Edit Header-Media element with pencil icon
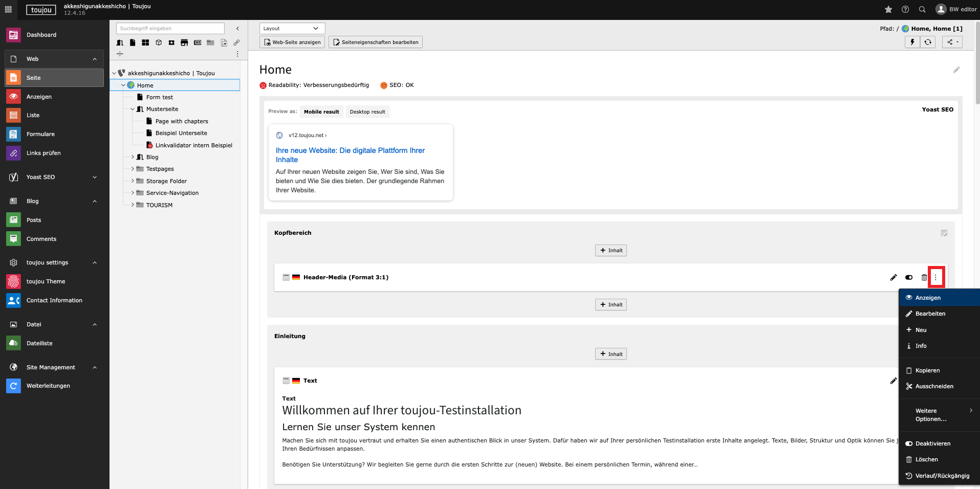The height and width of the screenshot is (489, 980). (x=894, y=277)
